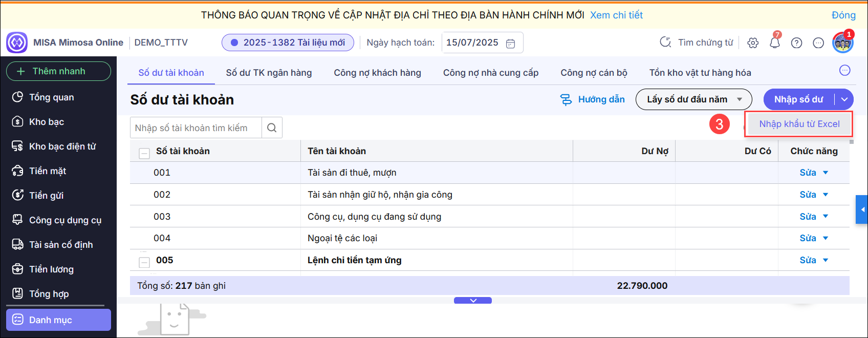Switch to Tồn kho vật tư hàng hóa tab
This screenshot has height=338, width=868.
(700, 73)
